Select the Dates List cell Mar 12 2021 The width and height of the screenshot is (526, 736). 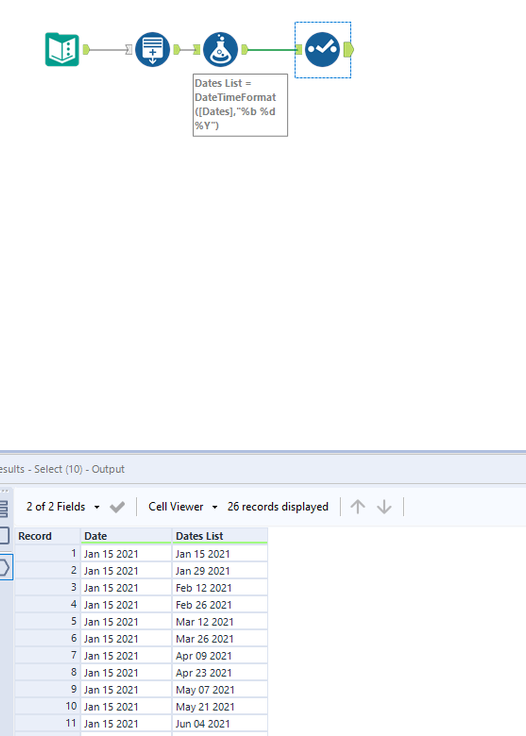[220, 621]
